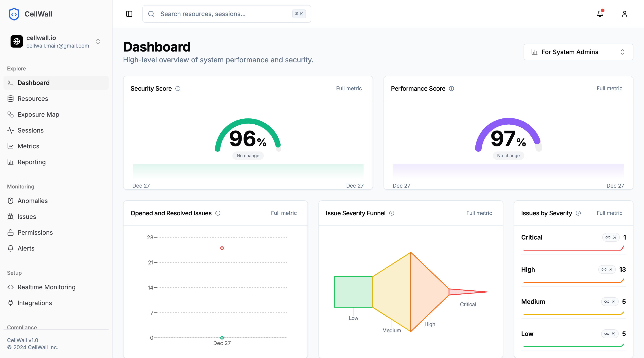This screenshot has height=358, width=644.
Task: Open the Metrics panel
Action: 28,146
